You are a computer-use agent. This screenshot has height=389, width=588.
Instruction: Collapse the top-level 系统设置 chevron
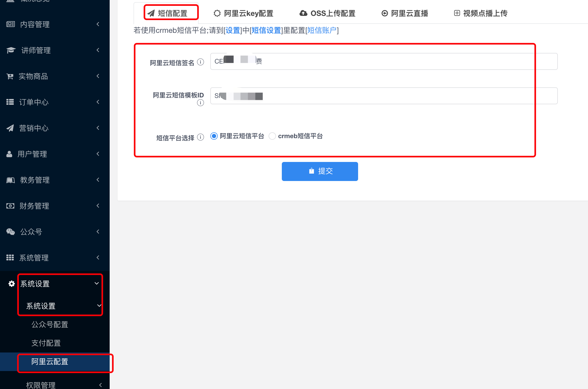pos(97,283)
